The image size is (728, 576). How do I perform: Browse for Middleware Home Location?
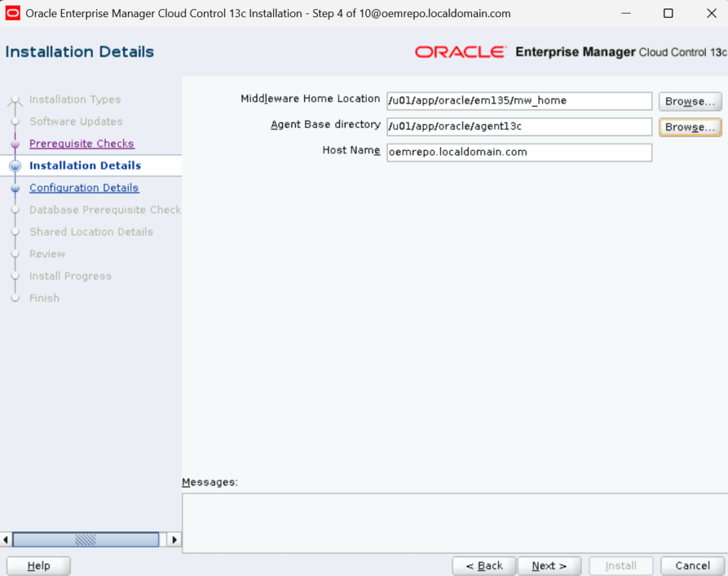[690, 101]
